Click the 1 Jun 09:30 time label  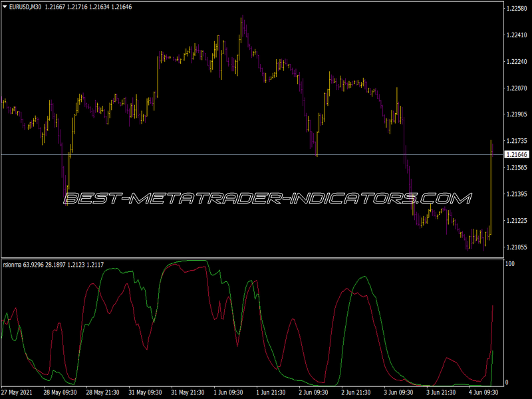coord(228,392)
